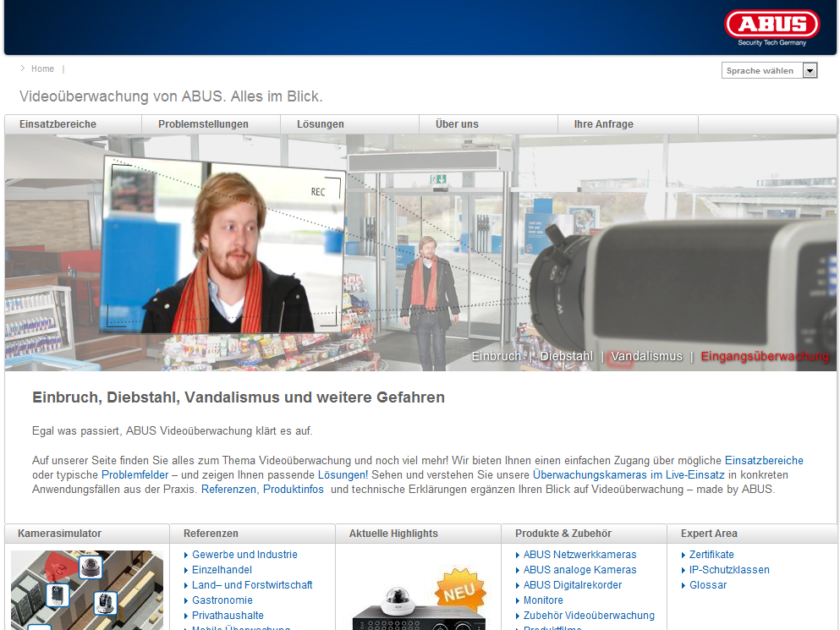Image resolution: width=840 pixels, height=630 pixels.
Task: Open the Kamerasimulator floor plan thumbnail
Action: coord(87,589)
